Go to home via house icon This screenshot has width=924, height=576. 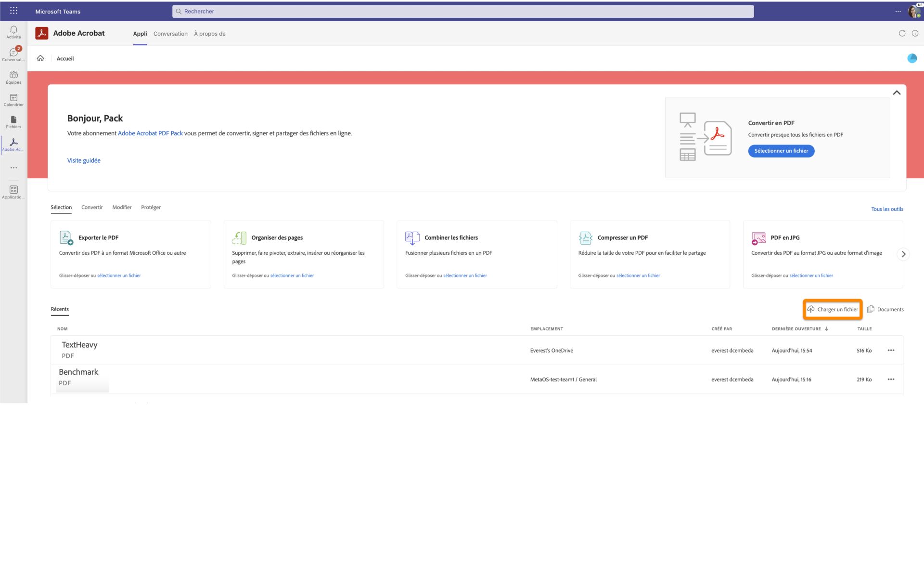(x=40, y=58)
